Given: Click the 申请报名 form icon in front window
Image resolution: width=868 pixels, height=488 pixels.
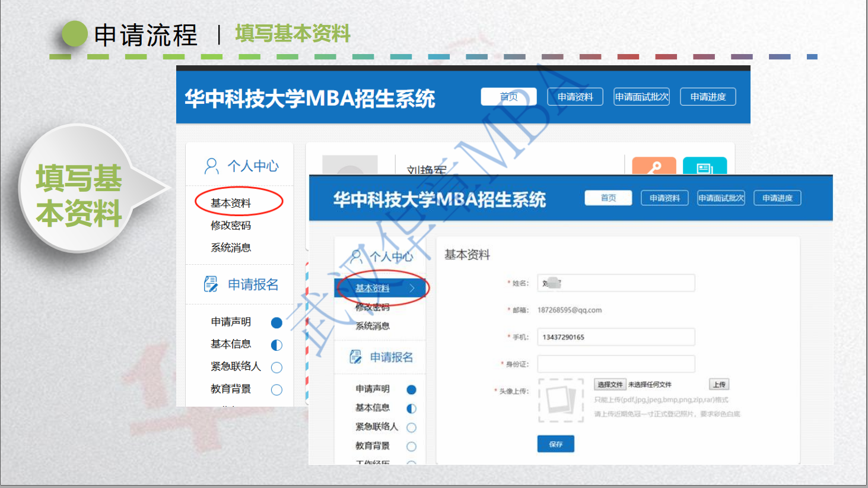Looking at the screenshot, I should point(355,357).
